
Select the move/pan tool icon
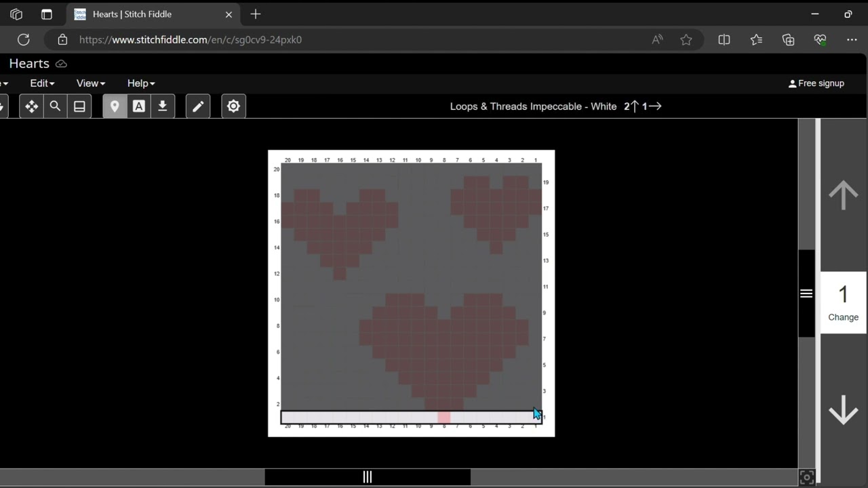[x=31, y=106]
